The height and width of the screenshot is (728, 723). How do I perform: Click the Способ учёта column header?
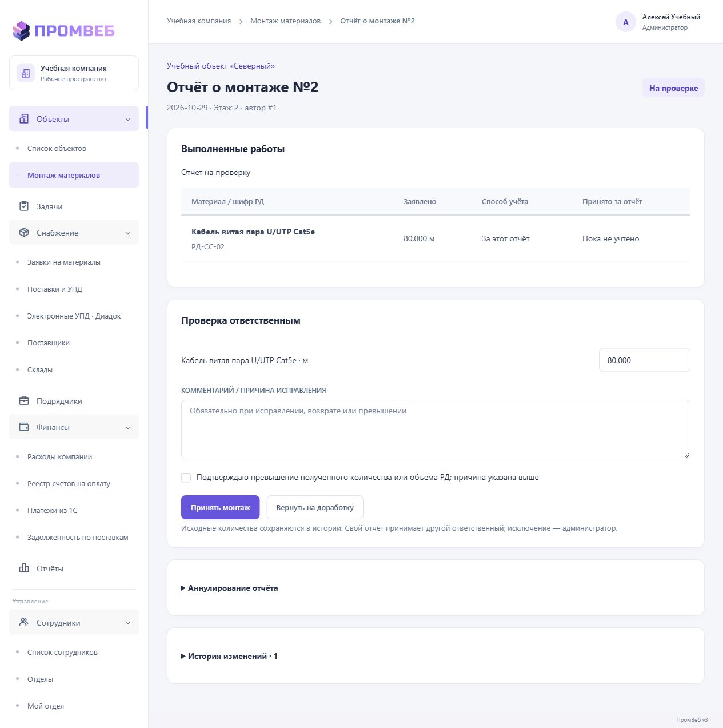(x=505, y=201)
